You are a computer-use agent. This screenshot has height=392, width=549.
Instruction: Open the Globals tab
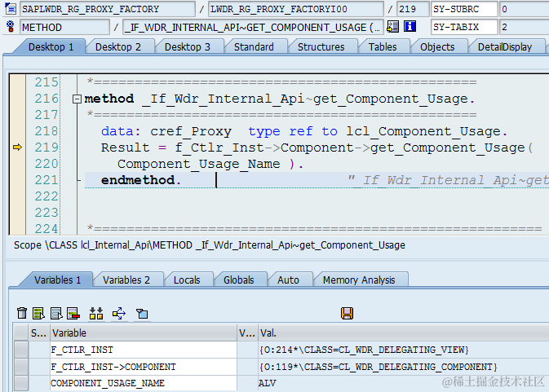pyautogui.click(x=238, y=280)
